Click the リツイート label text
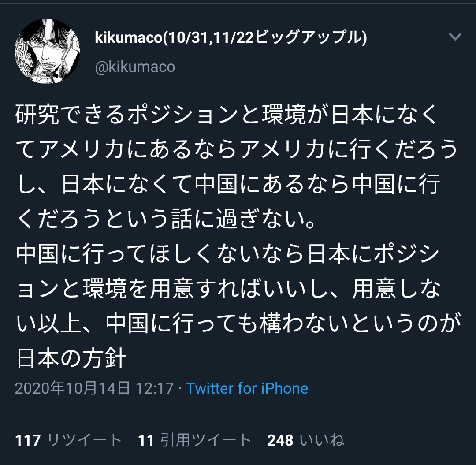The image size is (476, 465). [85, 440]
